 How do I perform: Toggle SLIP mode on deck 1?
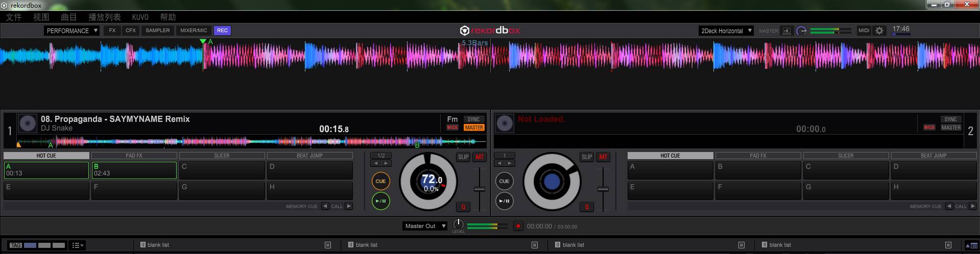pos(463,157)
